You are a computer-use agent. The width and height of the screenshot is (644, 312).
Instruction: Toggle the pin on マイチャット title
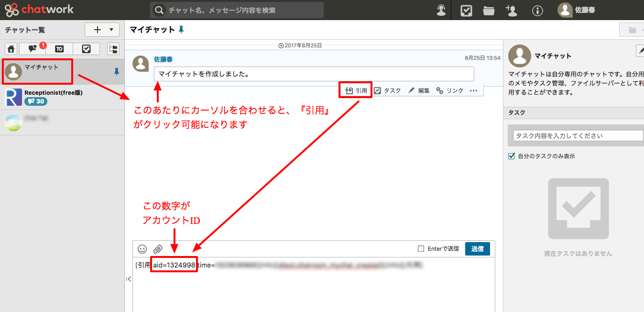point(181,30)
